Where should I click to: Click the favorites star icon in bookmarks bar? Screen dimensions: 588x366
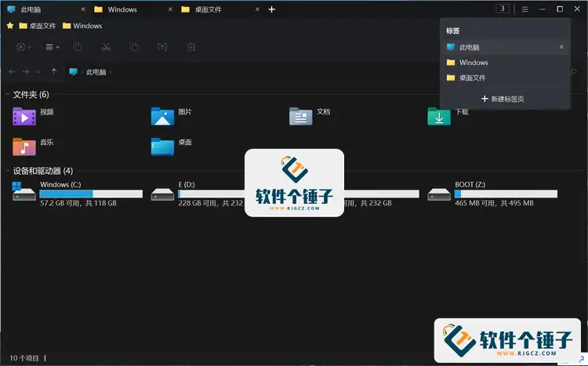10,26
